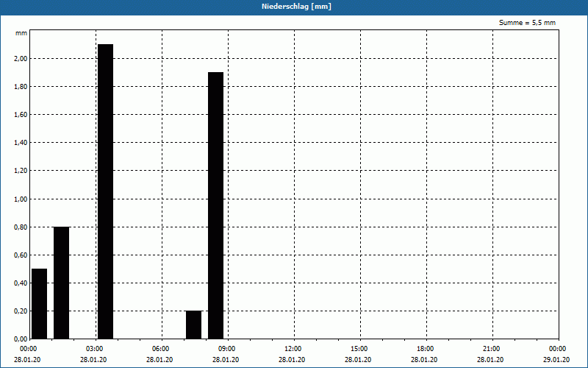This screenshot has height=368, width=588.
Task: Click the "18:00" time axis label
Action: coord(426,349)
